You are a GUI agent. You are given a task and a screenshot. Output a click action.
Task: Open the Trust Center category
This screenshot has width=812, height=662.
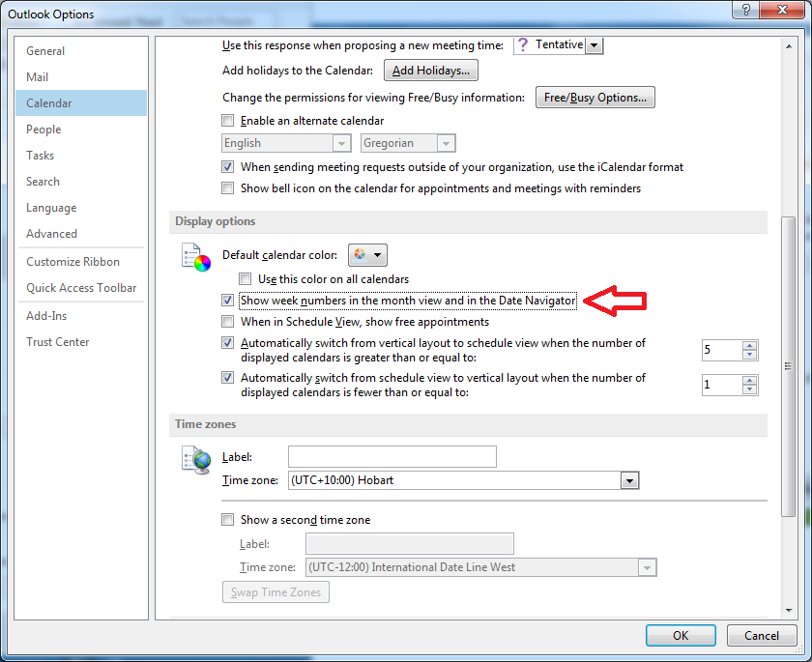(81, 341)
